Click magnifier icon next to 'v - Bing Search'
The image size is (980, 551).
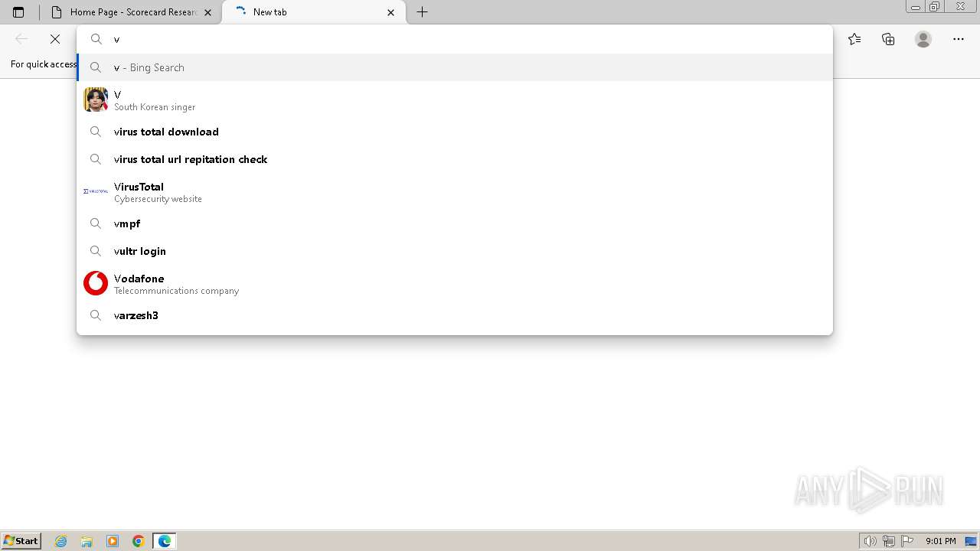(96, 67)
